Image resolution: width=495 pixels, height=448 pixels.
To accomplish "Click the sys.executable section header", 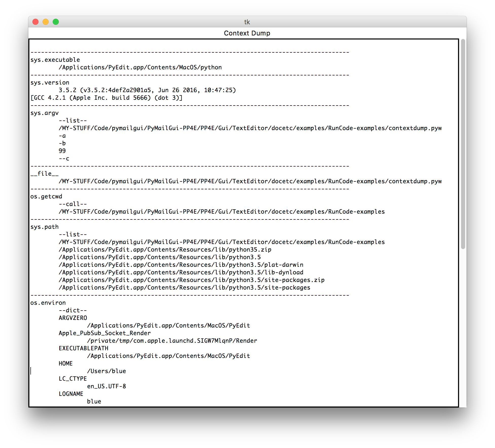I will (55, 59).
